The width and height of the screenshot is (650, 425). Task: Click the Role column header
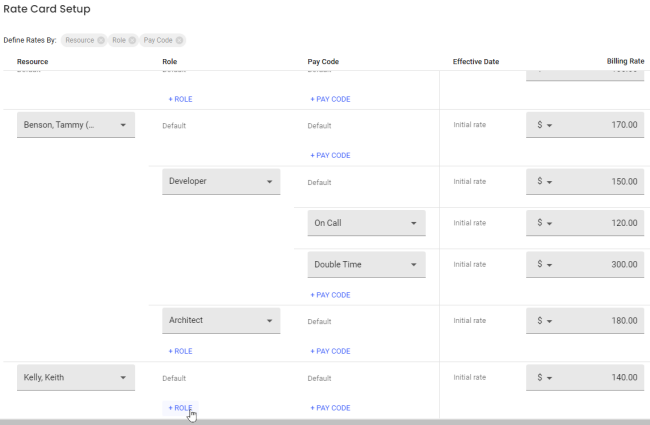[170, 61]
